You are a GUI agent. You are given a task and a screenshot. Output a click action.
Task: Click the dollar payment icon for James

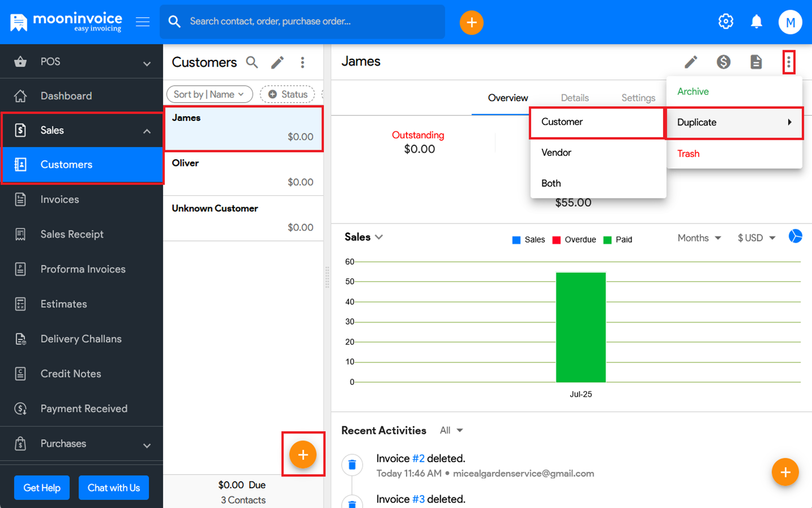(x=723, y=62)
